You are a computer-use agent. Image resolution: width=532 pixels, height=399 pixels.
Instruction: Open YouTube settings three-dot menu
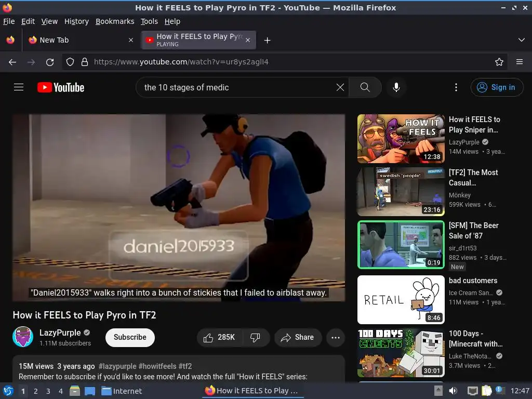[x=456, y=87]
